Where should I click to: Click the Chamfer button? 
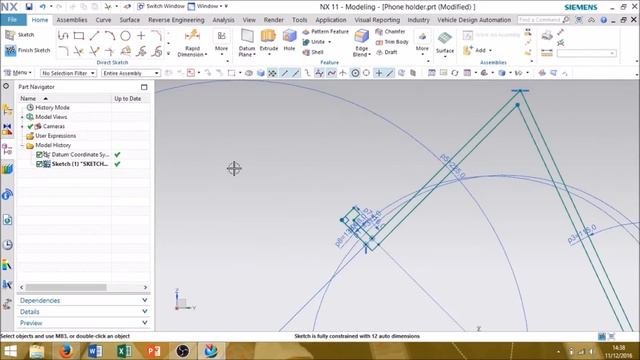pos(390,31)
